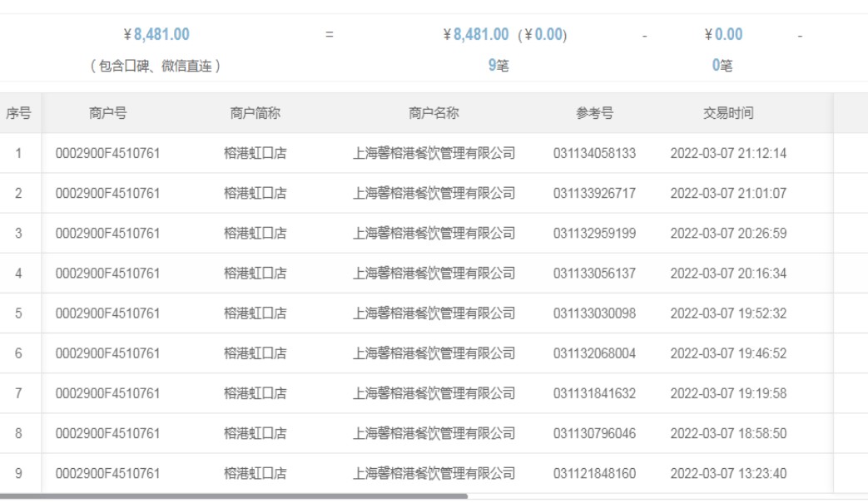Screen dimensions: 868x503
Task: Click transaction time 2022-03-07 19:52:32
Action: tap(727, 313)
